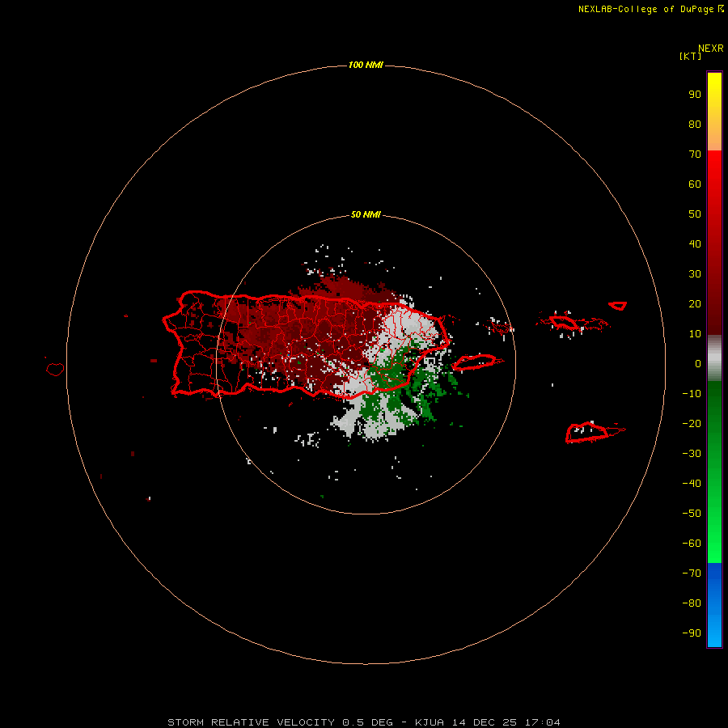This screenshot has width=728, height=728.
Task: Click the -60 value on the velocity scale
Action: click(692, 544)
